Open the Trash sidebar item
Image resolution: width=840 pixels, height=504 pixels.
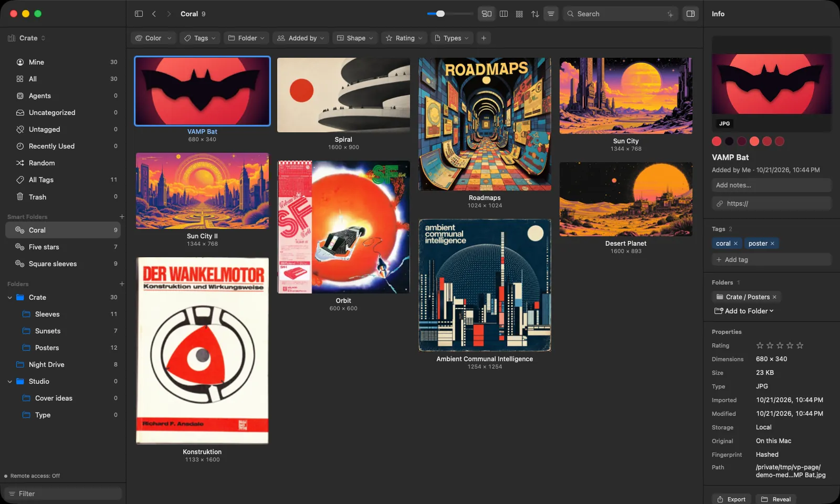[63, 196]
